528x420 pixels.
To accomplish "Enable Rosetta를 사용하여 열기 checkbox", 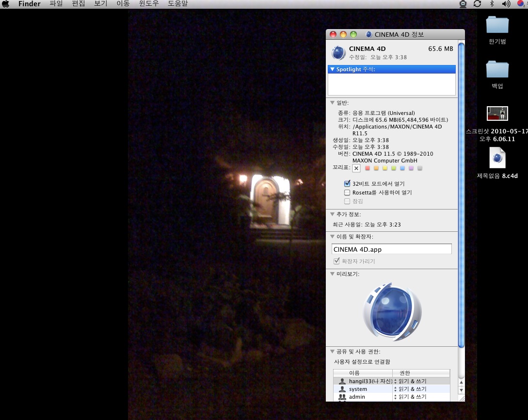I will (347, 193).
